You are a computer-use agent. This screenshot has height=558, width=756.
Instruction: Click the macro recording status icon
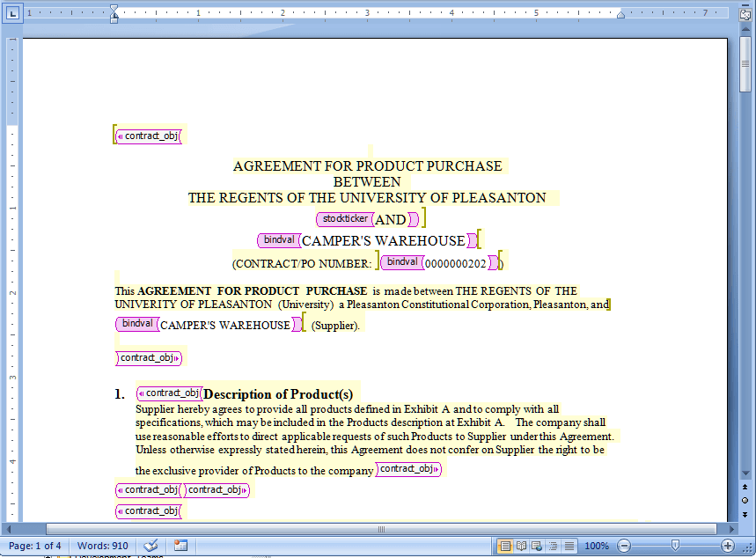[180, 546]
